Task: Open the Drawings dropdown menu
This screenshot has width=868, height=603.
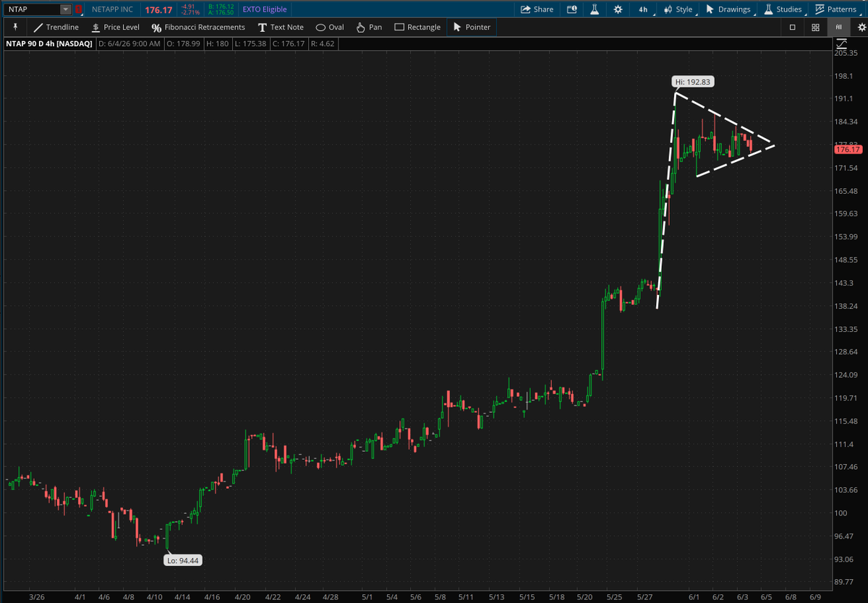Action: tap(728, 9)
